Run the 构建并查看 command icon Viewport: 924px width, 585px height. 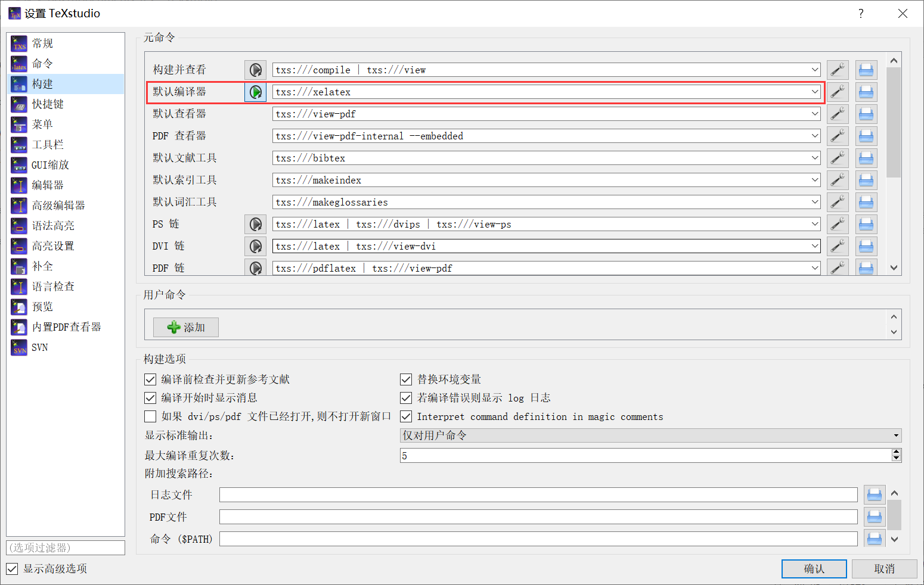[x=255, y=70]
